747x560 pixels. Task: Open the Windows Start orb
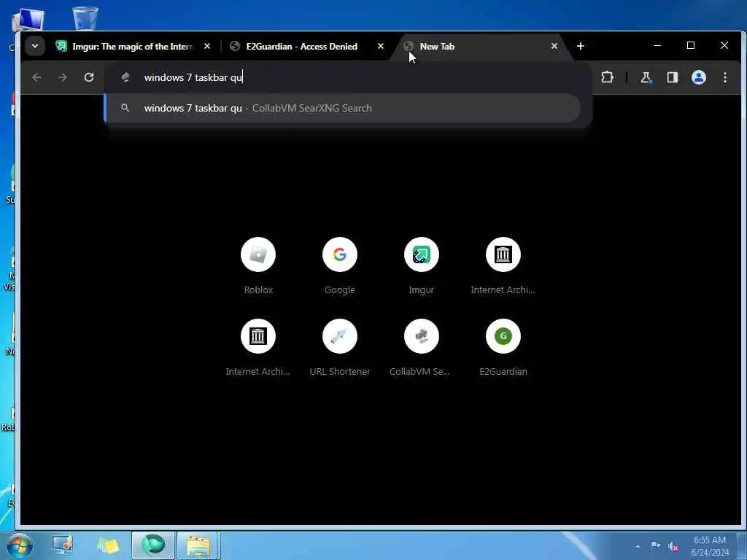click(x=19, y=545)
